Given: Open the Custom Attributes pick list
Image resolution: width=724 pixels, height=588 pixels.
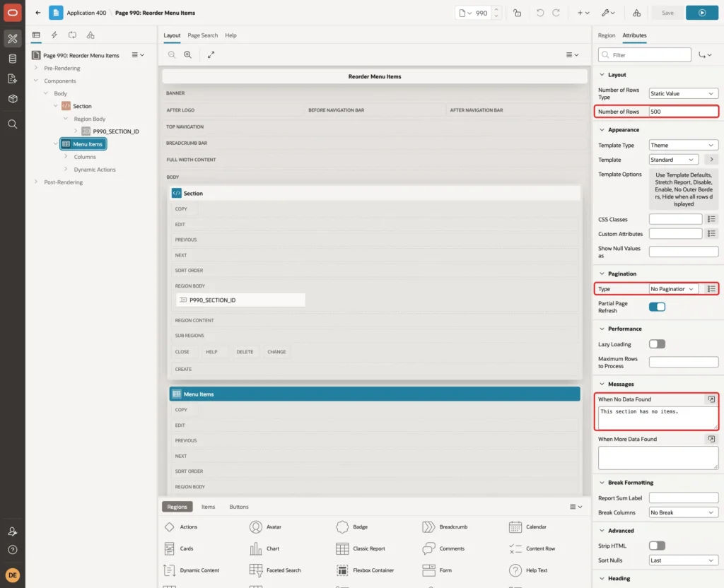Looking at the screenshot, I should coord(711,234).
